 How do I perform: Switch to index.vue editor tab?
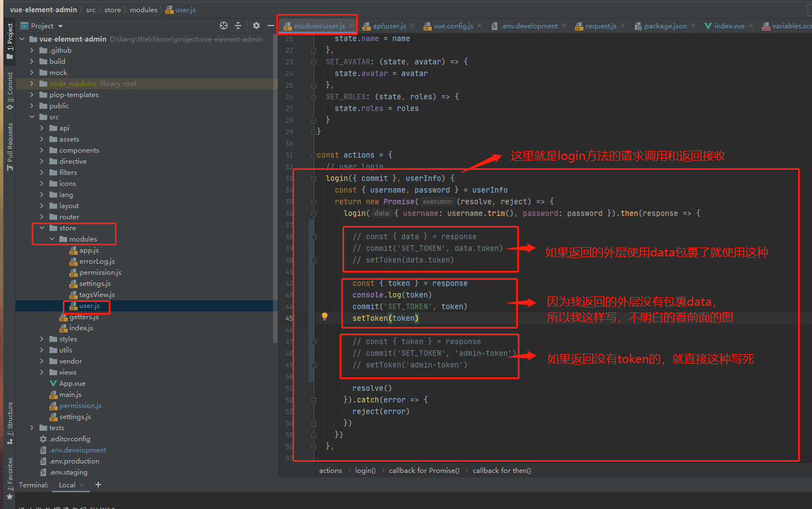[x=729, y=26]
